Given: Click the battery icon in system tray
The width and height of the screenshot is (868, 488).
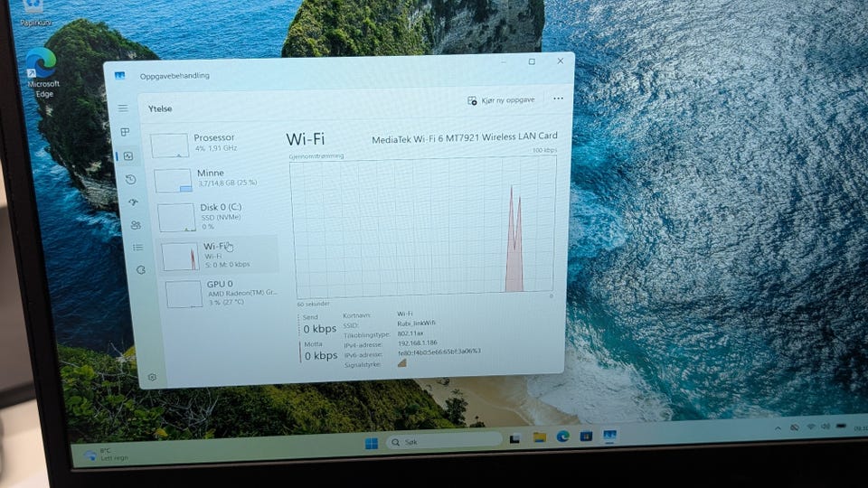Looking at the screenshot, I should 841,426.
